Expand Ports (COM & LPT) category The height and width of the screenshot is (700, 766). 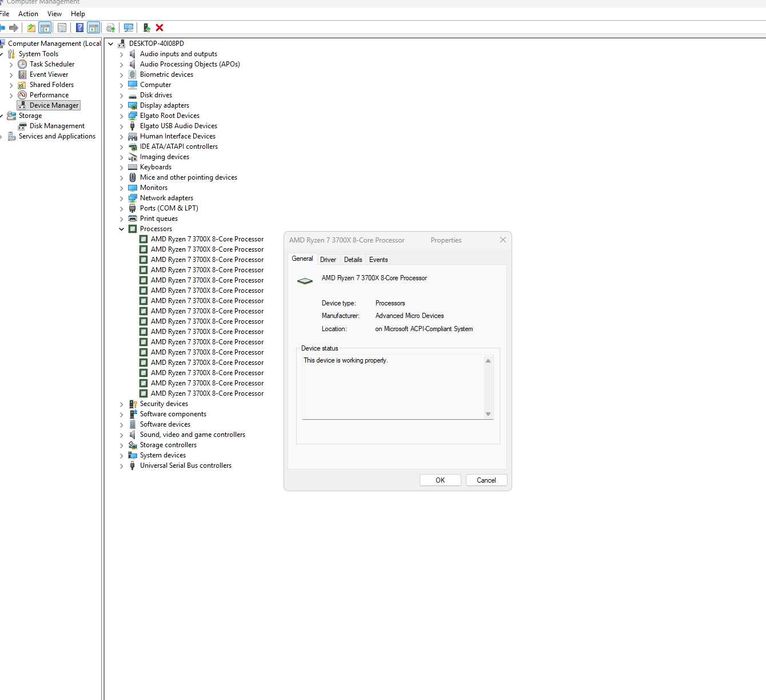point(121,209)
